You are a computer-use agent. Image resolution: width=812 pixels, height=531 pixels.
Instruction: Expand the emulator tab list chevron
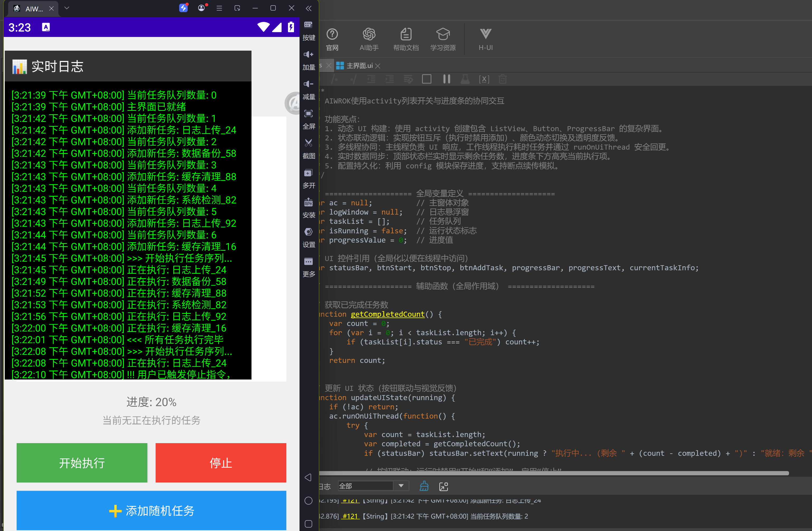click(67, 8)
